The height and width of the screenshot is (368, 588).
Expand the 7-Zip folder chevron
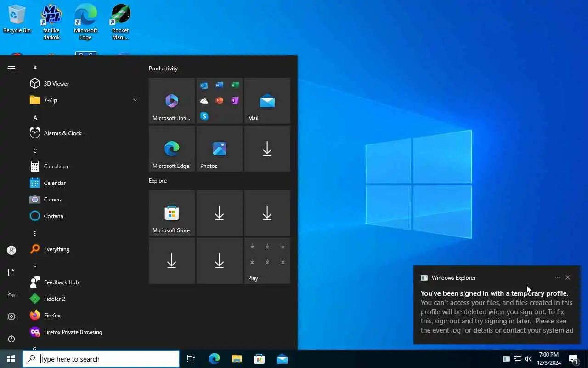135,100
